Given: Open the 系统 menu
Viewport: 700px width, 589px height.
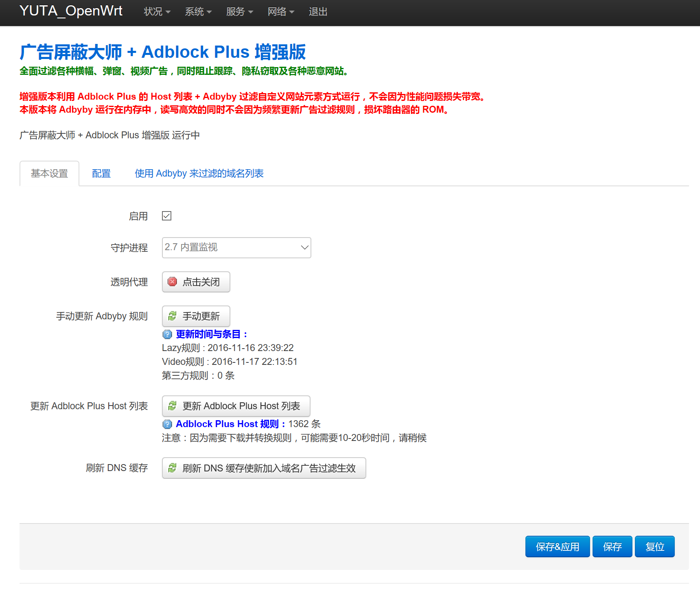Looking at the screenshot, I should tap(198, 12).
